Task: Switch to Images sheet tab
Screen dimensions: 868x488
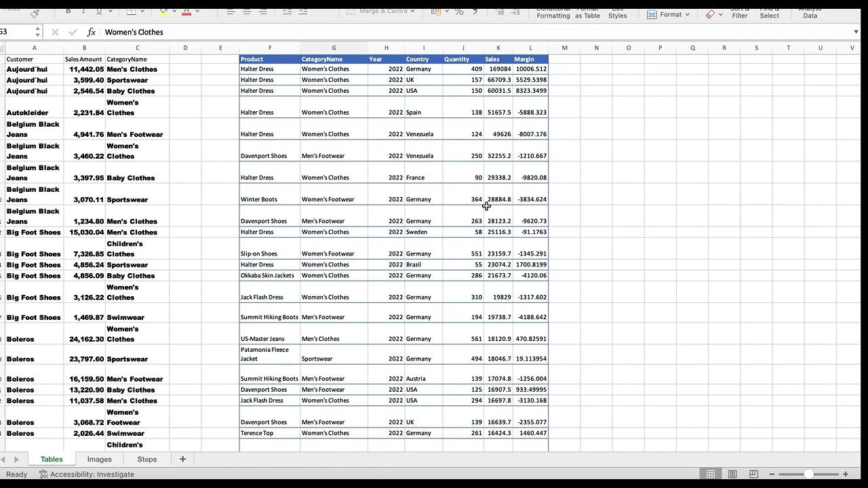Action: pyautogui.click(x=99, y=459)
